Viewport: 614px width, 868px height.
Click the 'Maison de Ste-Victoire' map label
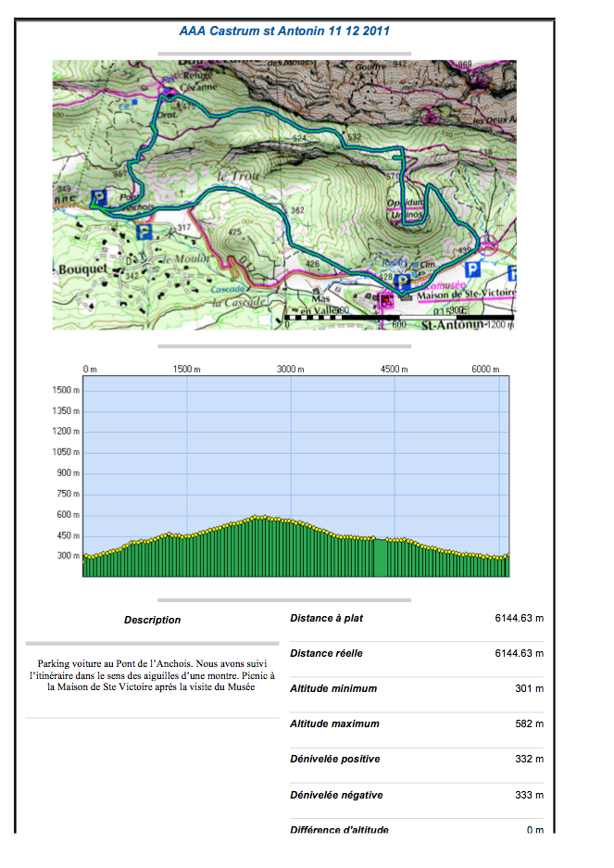coord(466,294)
